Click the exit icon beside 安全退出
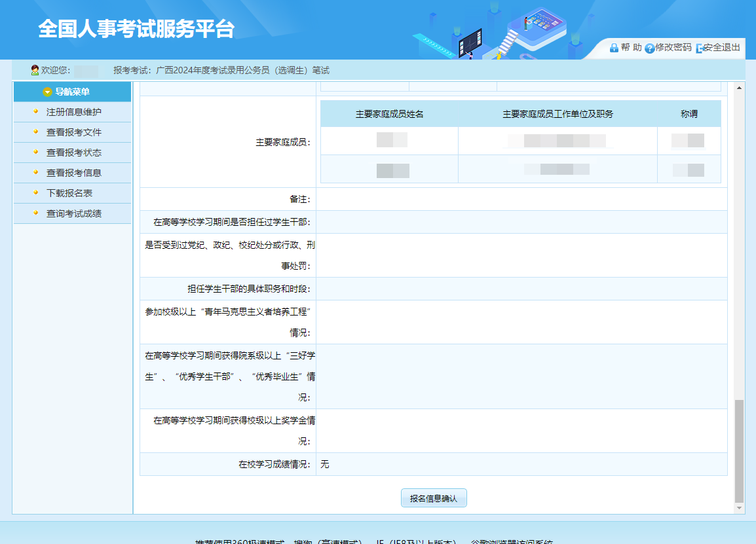This screenshot has height=544, width=756. (699, 48)
